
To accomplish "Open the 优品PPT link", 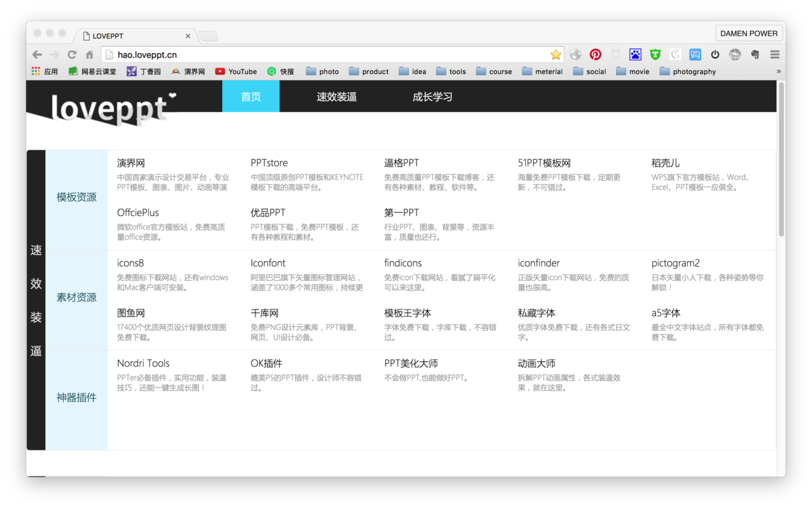I will (x=268, y=213).
